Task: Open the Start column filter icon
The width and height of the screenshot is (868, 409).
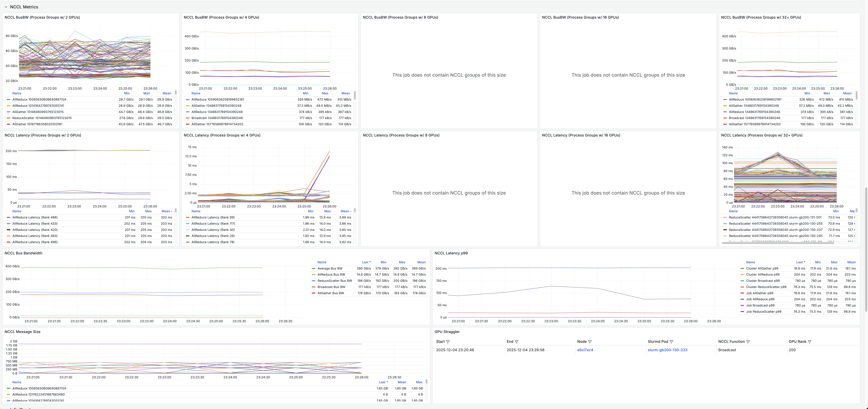Action: click(x=448, y=342)
